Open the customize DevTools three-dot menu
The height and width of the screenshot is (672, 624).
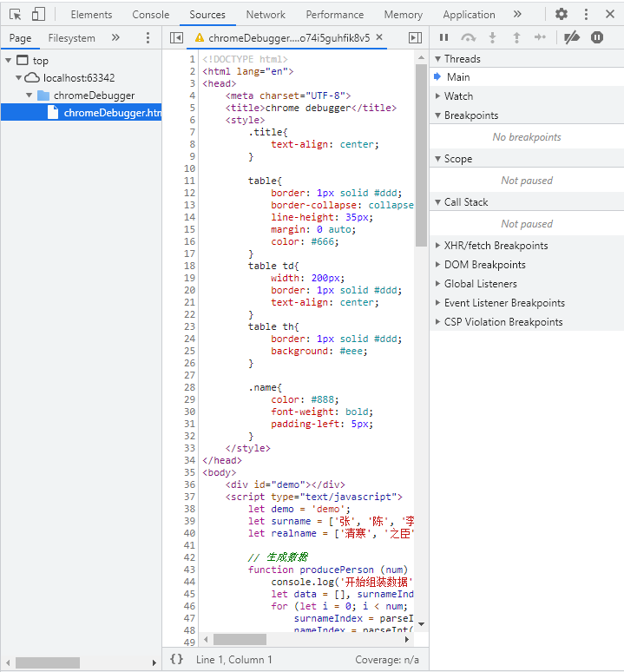pos(586,14)
